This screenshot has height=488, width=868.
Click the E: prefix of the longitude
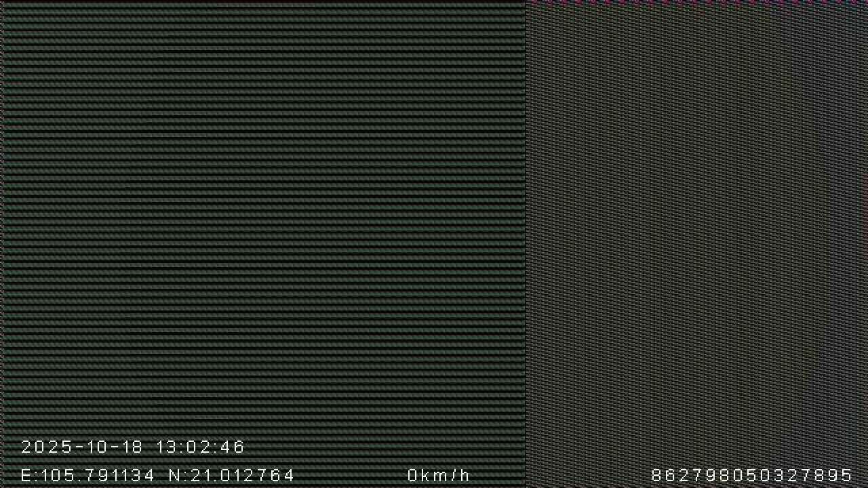click(30, 476)
